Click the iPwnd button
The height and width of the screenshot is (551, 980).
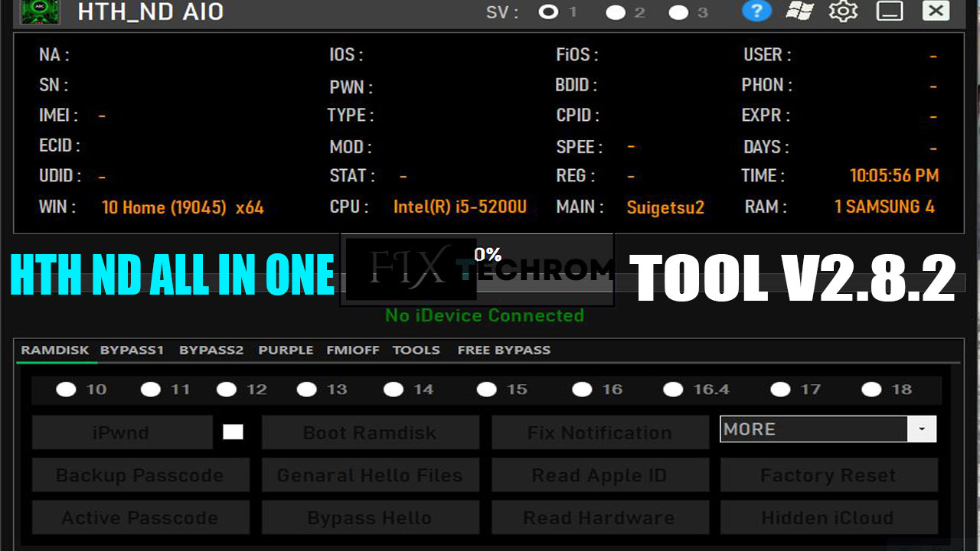point(122,432)
